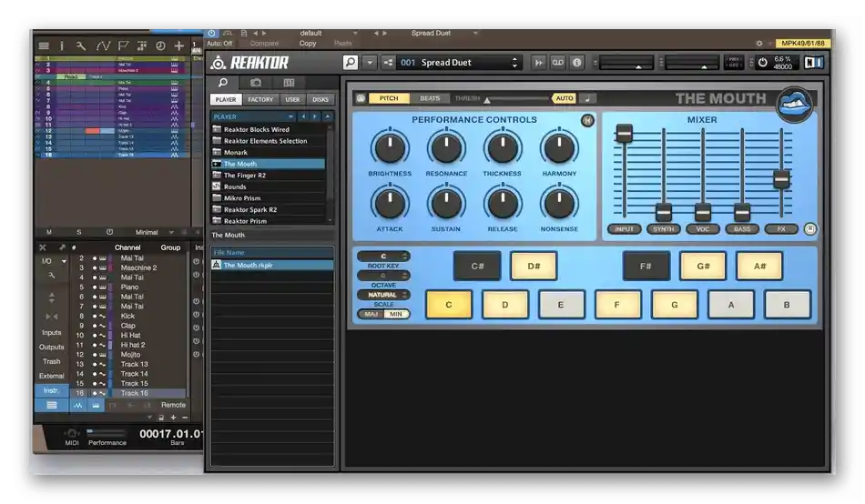Click the skip-forward snapshot icon in Reaktor
The width and height of the screenshot is (865, 504).
(x=538, y=62)
